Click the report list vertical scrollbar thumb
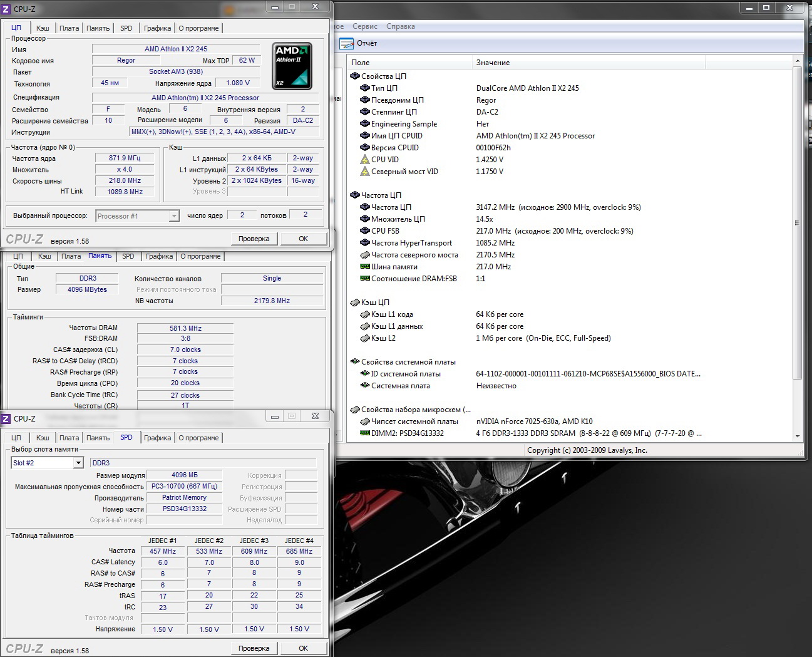This screenshot has height=657, width=812. pos(797,222)
